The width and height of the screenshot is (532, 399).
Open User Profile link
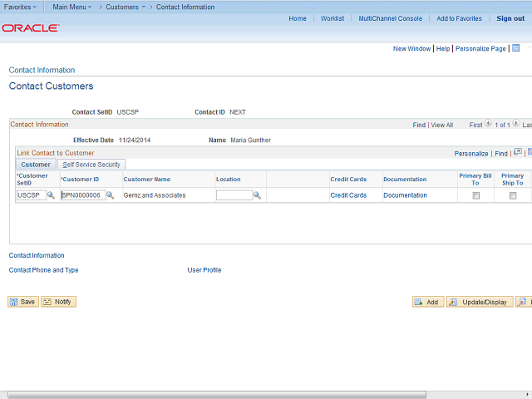pos(204,270)
